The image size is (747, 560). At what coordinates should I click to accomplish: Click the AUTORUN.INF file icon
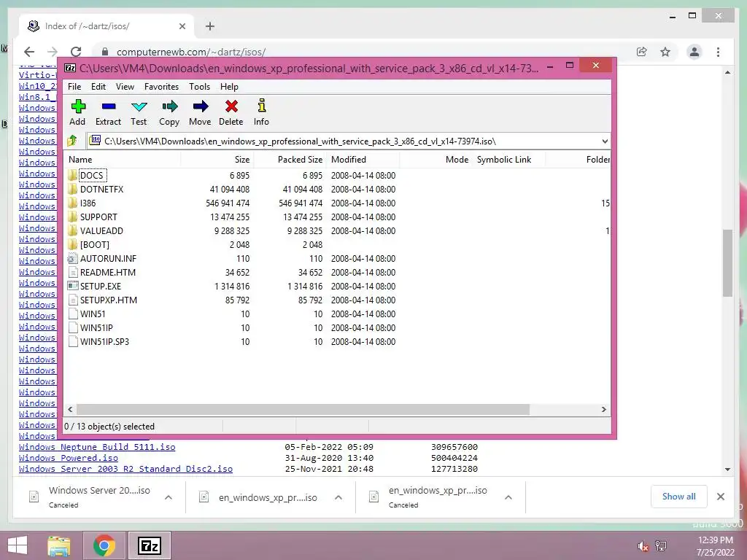click(72, 259)
